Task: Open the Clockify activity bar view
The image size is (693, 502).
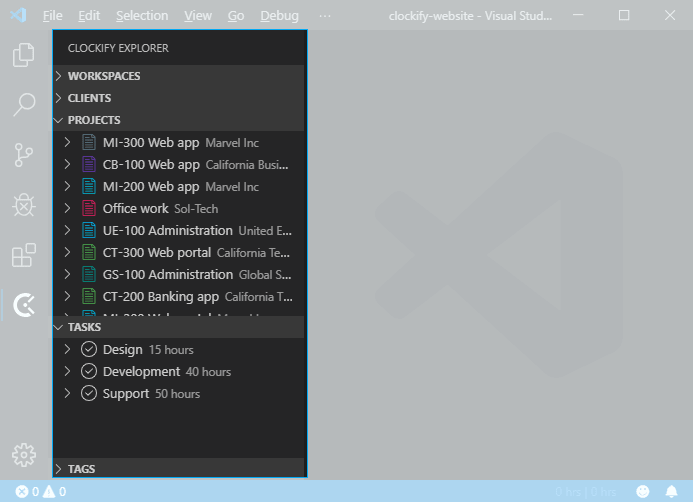Action: pyautogui.click(x=24, y=305)
